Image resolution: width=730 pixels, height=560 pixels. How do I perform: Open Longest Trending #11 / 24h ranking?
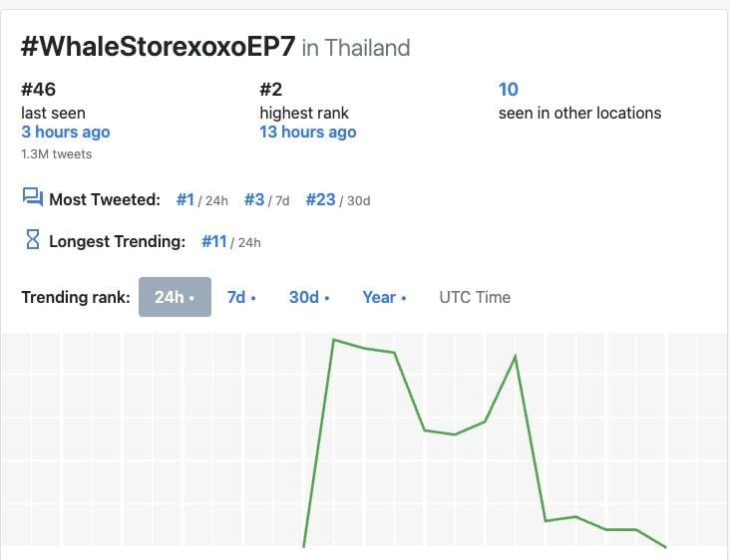click(x=231, y=242)
